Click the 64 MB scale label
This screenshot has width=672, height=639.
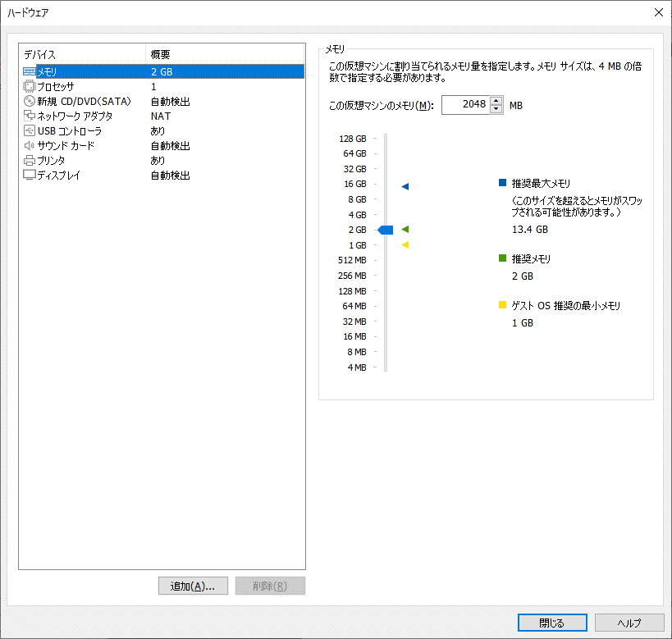(354, 306)
